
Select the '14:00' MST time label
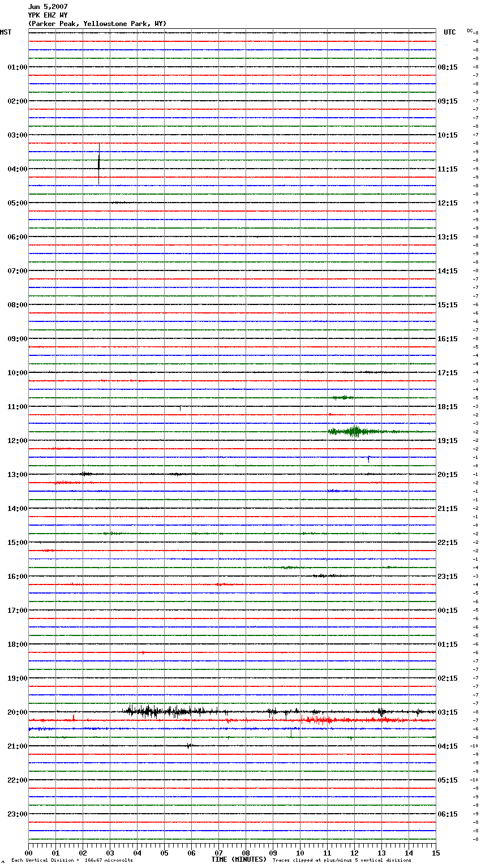[18, 509]
